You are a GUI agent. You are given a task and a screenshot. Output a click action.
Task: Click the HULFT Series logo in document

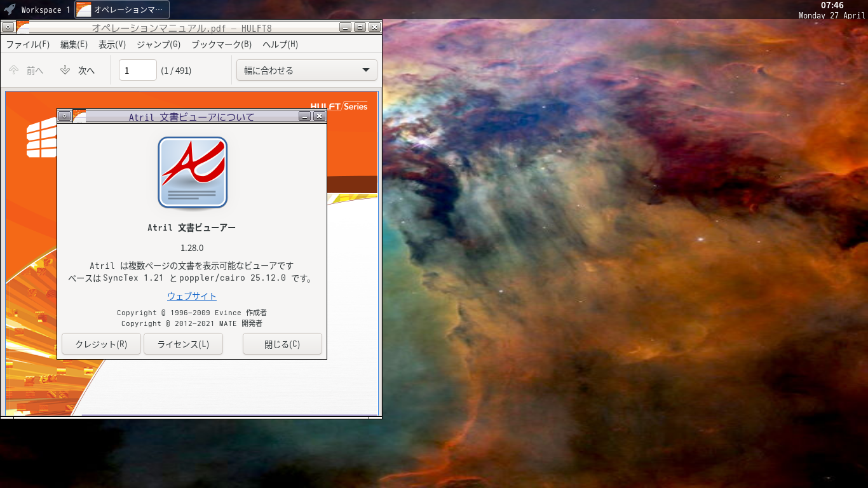click(x=339, y=107)
